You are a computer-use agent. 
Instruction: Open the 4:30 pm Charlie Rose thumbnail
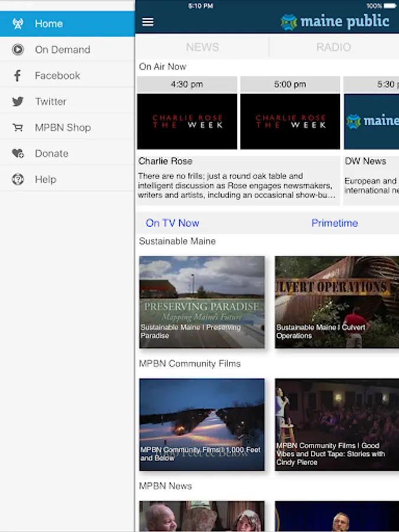pos(187,121)
